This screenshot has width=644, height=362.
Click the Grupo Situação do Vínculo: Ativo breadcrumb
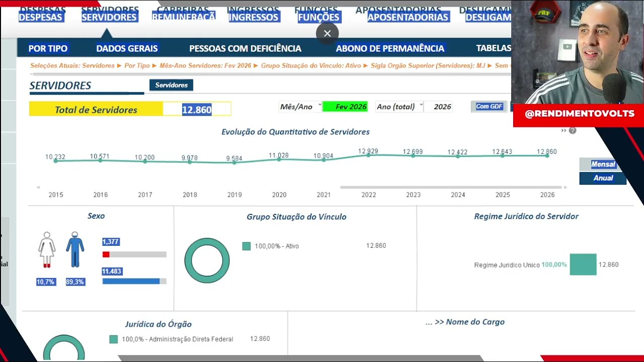tap(311, 66)
